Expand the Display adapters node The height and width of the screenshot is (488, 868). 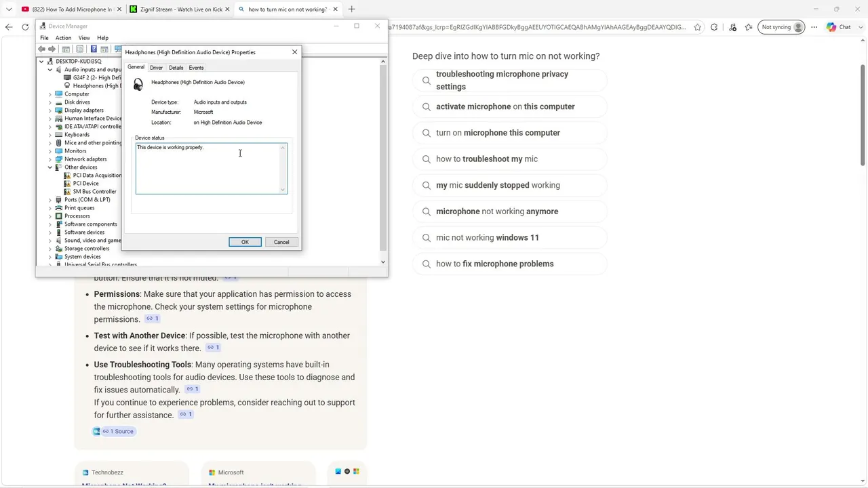[x=50, y=110]
